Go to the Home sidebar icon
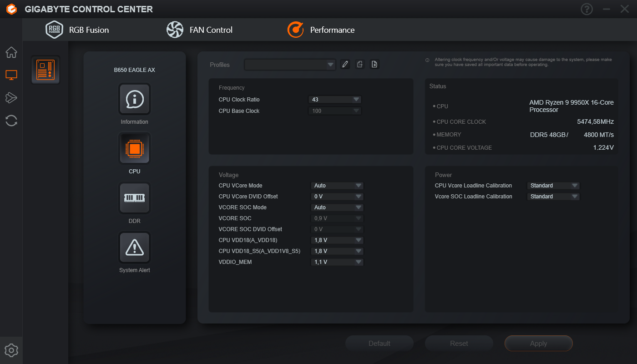Viewport: 637px width, 364px height. pos(11,52)
